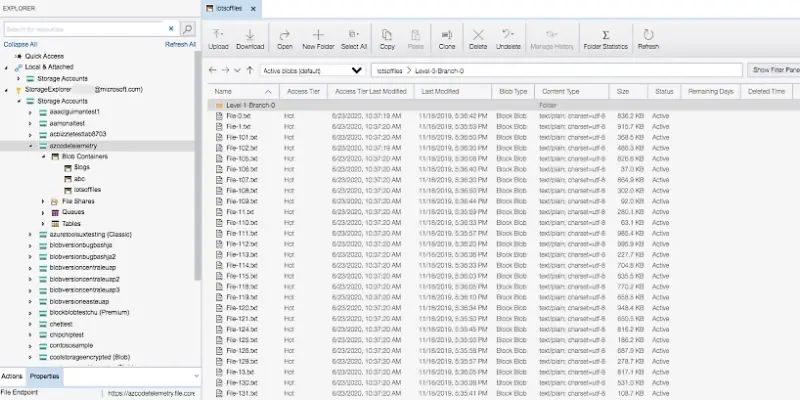Collapse the Local & Attached node
800x400 pixels.
[7, 67]
